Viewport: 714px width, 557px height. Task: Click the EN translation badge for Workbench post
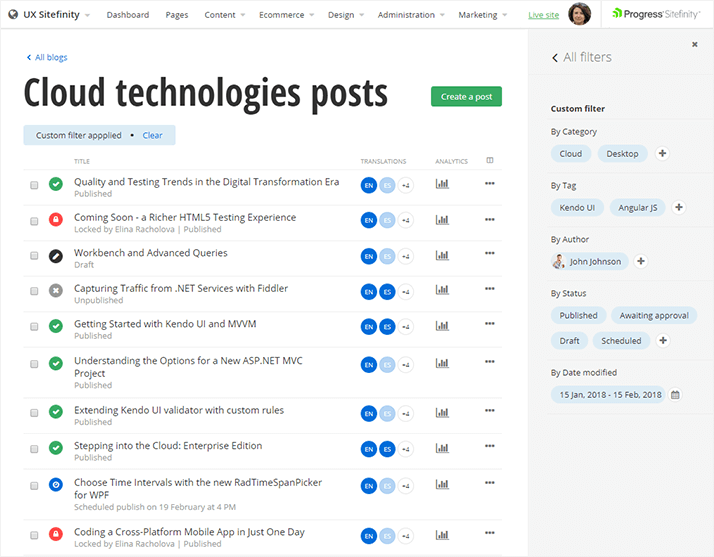tap(369, 256)
